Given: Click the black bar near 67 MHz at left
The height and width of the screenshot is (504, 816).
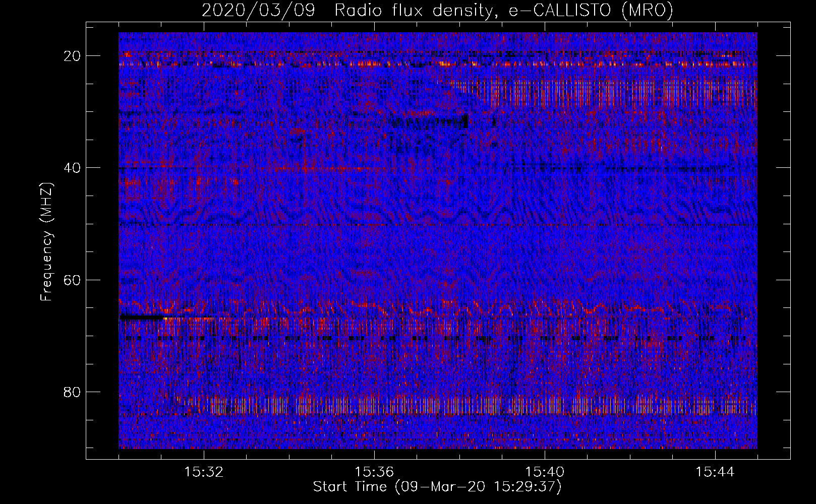Looking at the screenshot, I should pyautogui.click(x=142, y=318).
